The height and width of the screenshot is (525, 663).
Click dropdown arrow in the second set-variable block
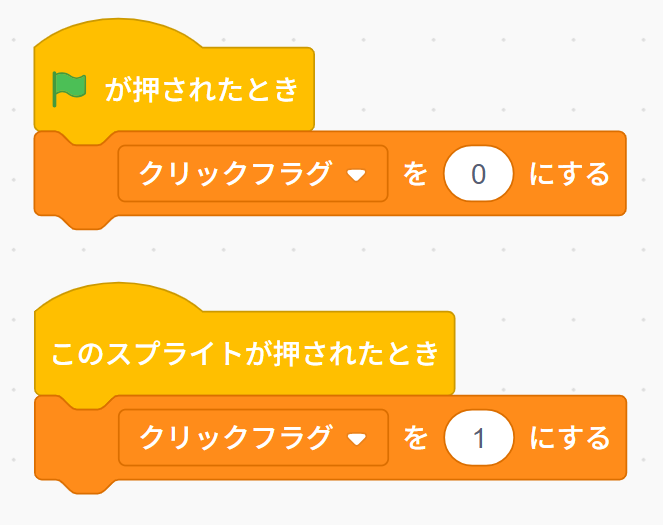(x=356, y=439)
